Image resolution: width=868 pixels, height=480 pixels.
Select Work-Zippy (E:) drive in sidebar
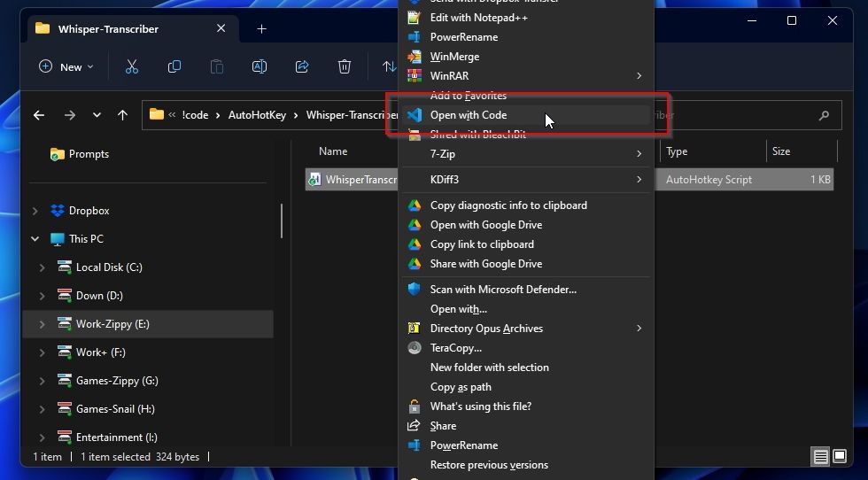(x=112, y=324)
